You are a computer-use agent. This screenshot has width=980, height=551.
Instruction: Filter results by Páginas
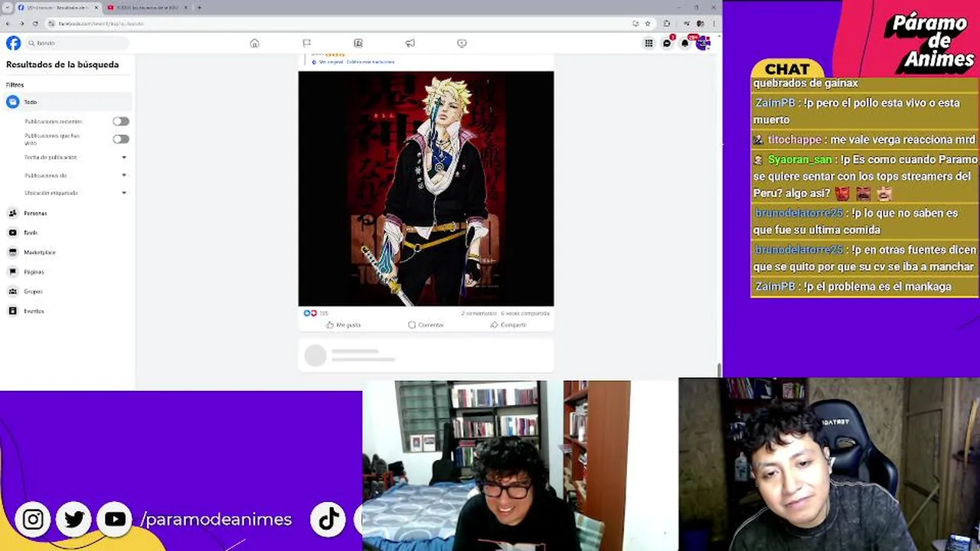coord(67,272)
